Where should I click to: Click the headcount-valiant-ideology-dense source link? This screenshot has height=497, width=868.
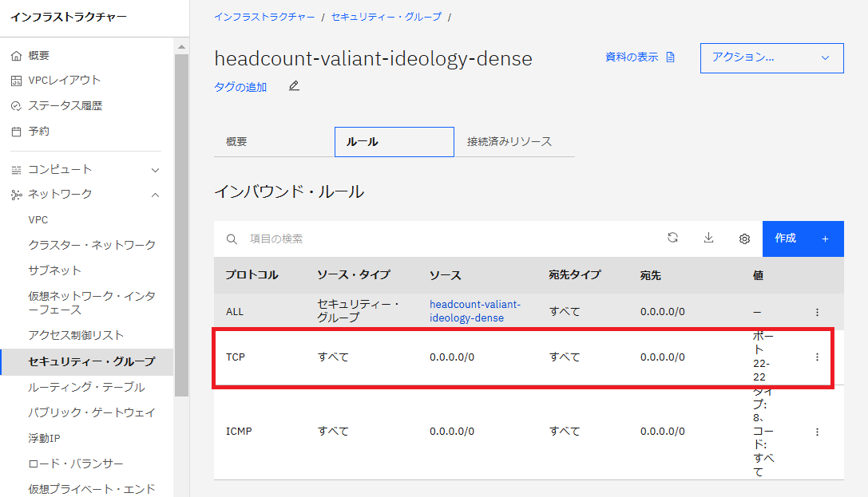475,311
